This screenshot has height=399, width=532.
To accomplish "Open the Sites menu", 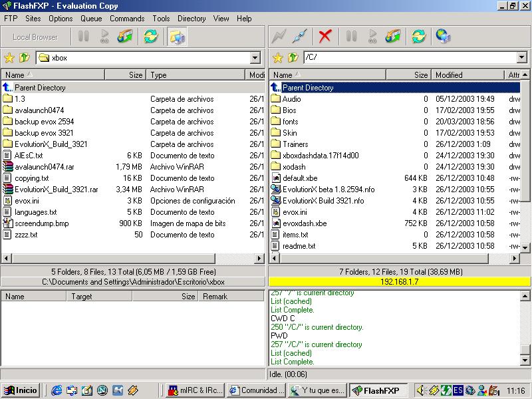I will pos(33,19).
